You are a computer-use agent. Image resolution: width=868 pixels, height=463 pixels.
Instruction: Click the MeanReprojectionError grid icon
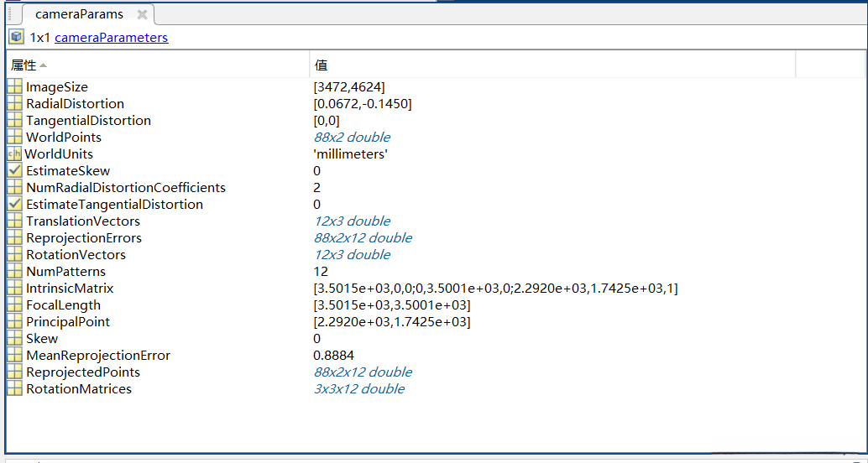[x=14, y=356]
